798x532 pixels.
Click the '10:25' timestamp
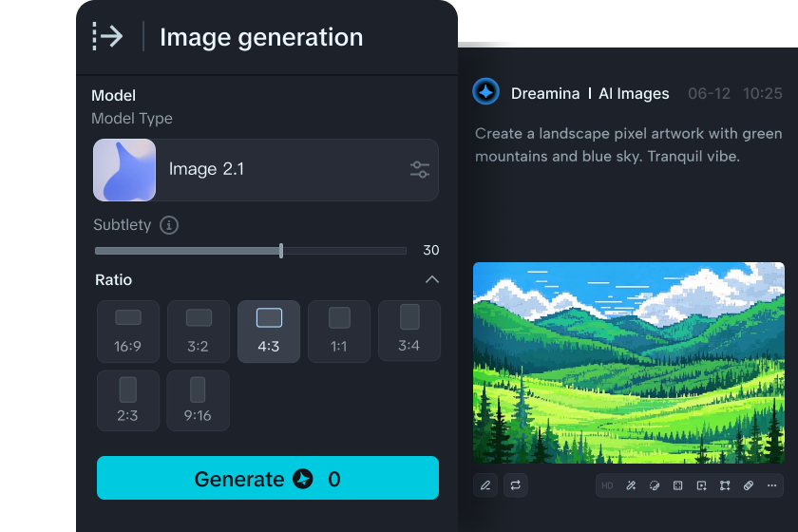pyautogui.click(x=762, y=94)
